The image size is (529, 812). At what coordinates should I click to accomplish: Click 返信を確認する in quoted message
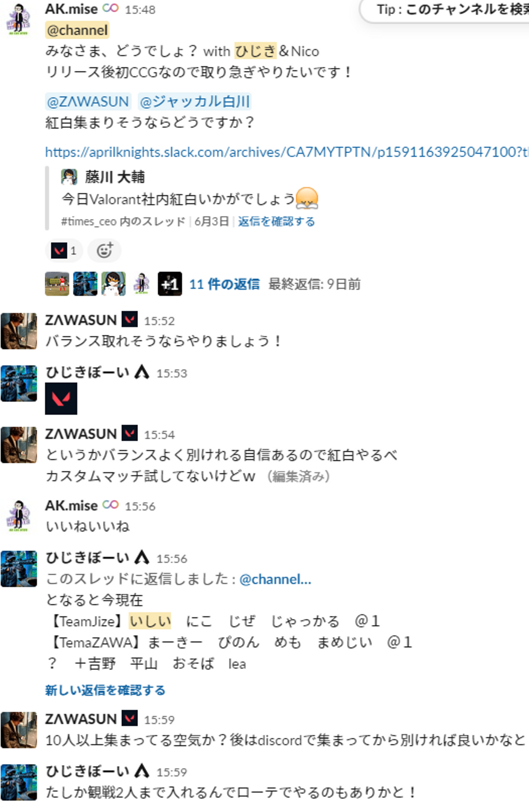(x=276, y=221)
